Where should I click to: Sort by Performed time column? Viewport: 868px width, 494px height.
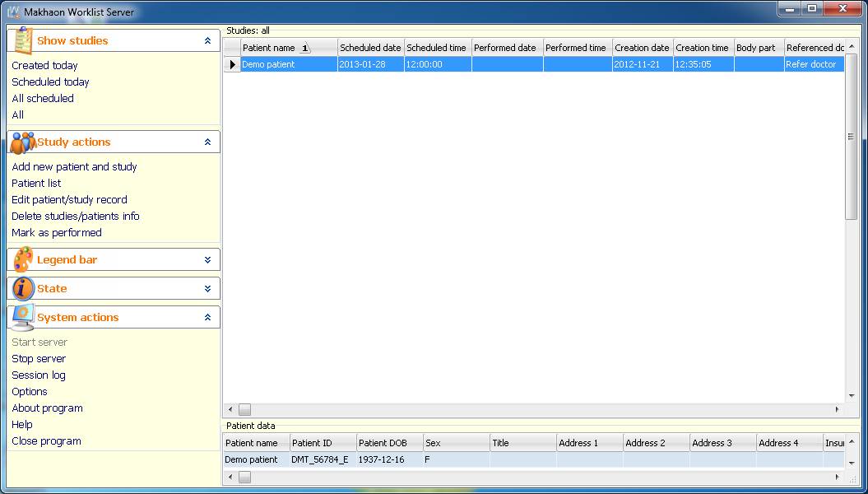point(578,48)
